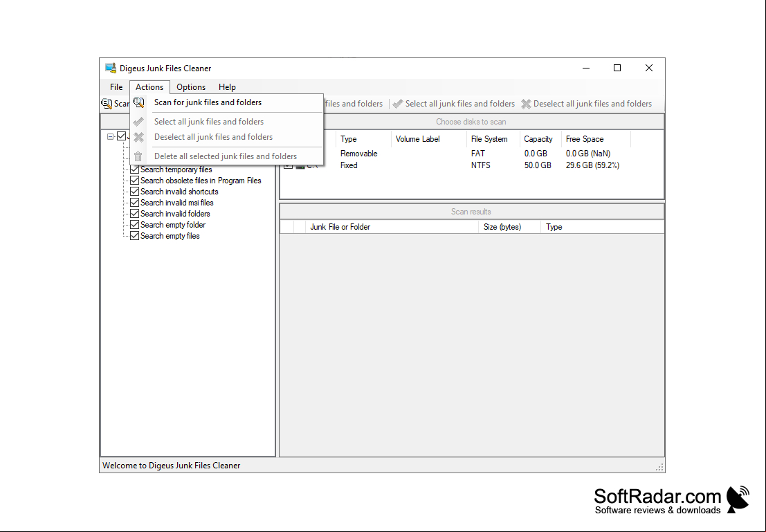
Task: Click the magnifier icon in the Actions menu
Action: coord(139,102)
